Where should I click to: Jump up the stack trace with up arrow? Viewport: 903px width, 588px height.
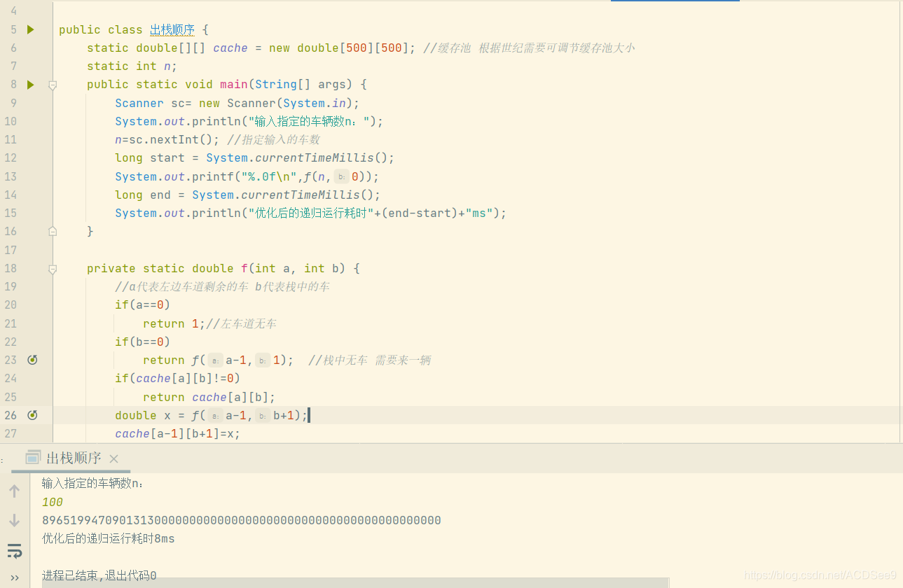[x=14, y=491]
